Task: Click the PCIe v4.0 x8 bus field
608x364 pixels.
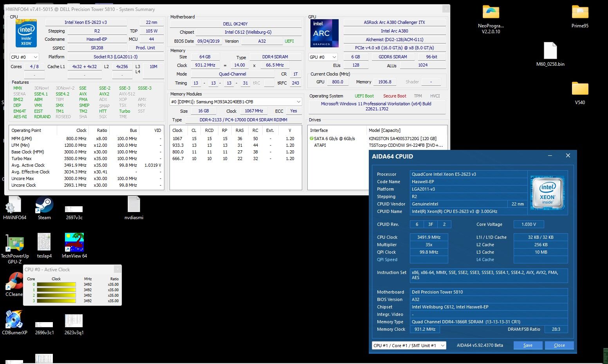Action: 395,48
